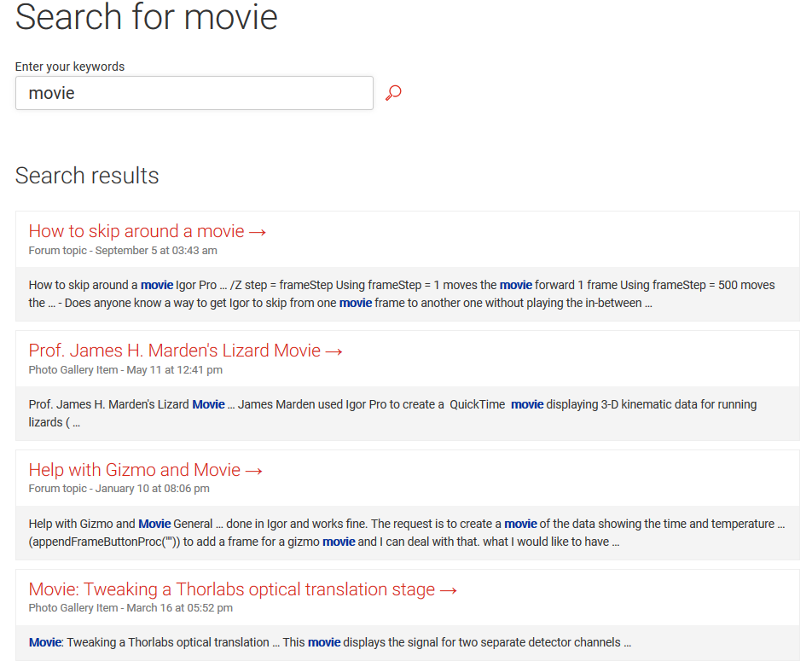The image size is (812, 661).
Task: Open 'Prof. James H. Marden's Lizard Movie' link
Action: coord(175,351)
